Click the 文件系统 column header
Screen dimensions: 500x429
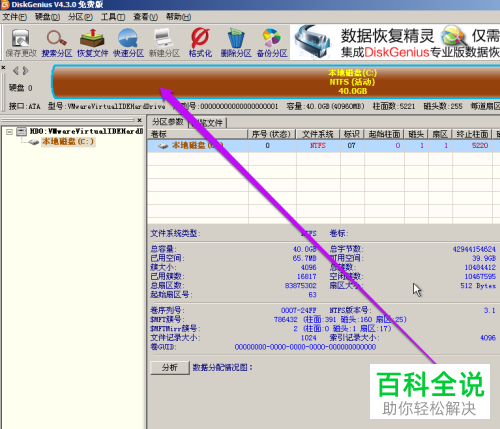tap(318, 134)
